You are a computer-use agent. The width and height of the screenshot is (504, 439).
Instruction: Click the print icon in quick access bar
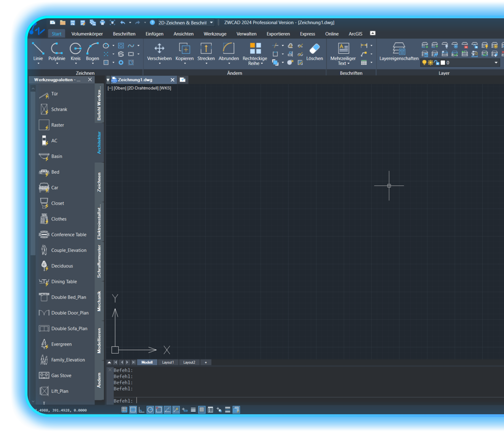102,22
